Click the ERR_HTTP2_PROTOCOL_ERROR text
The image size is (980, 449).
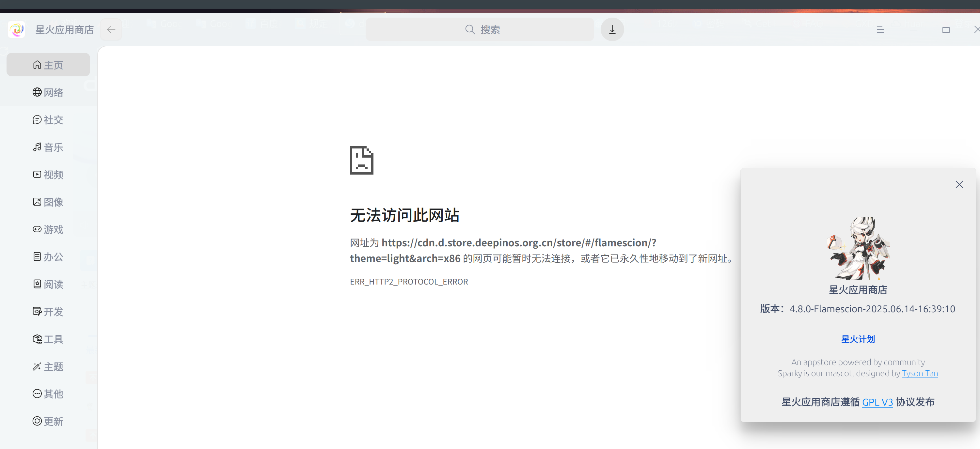click(409, 282)
